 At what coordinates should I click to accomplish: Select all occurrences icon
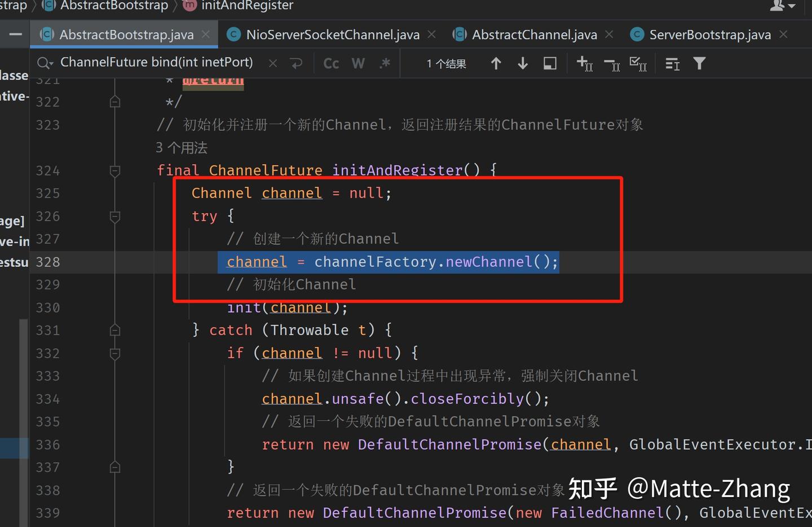[638, 64]
